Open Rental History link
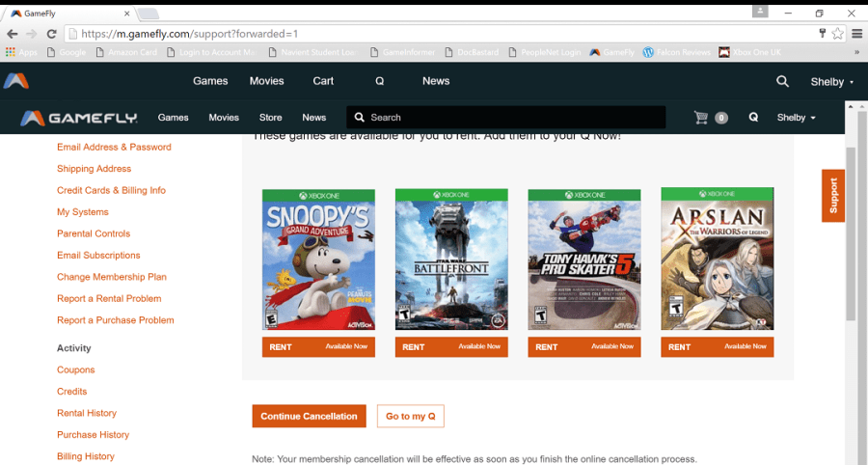The height and width of the screenshot is (465, 868). coord(87,412)
